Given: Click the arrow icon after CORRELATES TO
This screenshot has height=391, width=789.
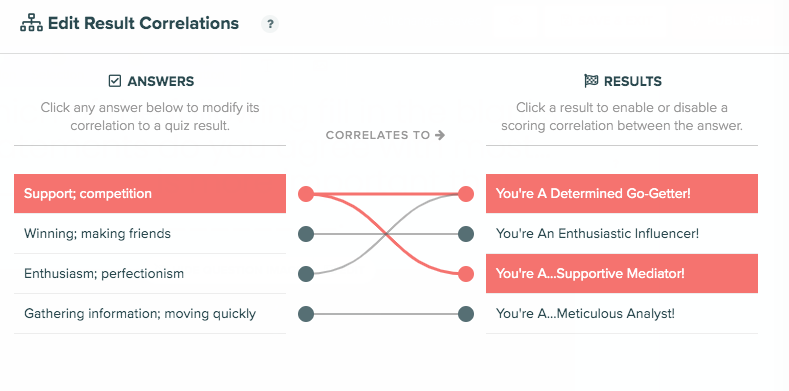Looking at the screenshot, I should (x=440, y=135).
